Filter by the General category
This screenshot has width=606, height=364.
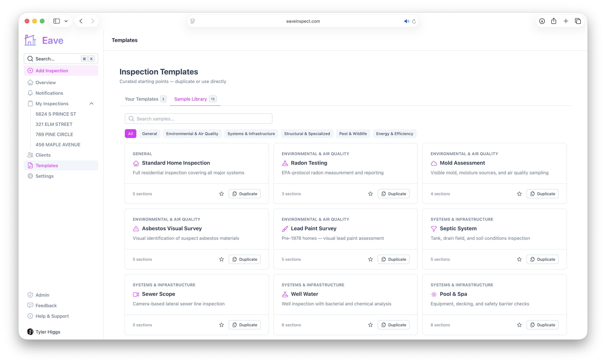point(149,134)
